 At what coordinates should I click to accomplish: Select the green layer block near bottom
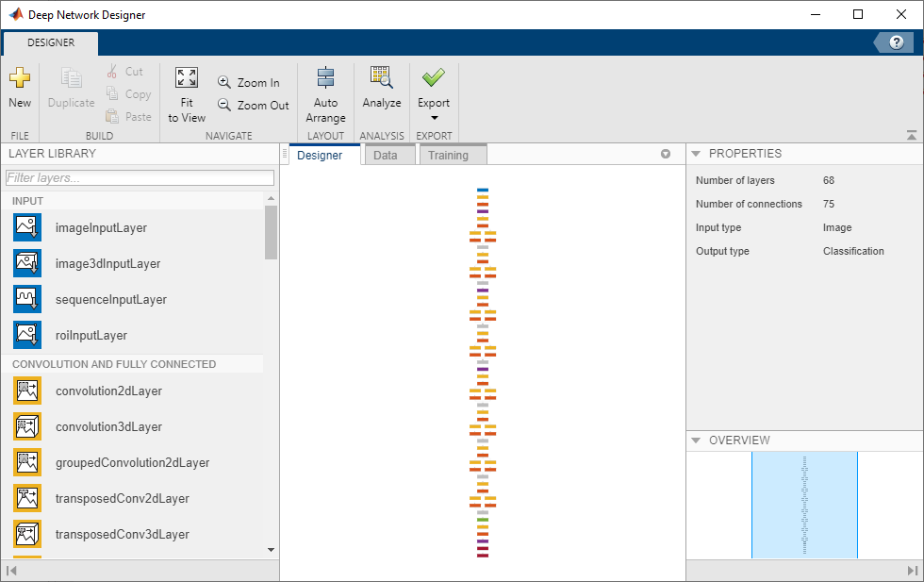click(483, 520)
